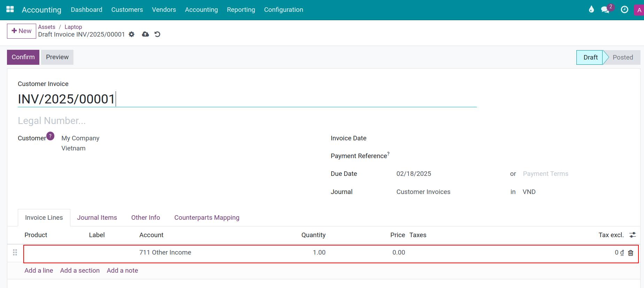Click the Accounting app title

(x=41, y=10)
